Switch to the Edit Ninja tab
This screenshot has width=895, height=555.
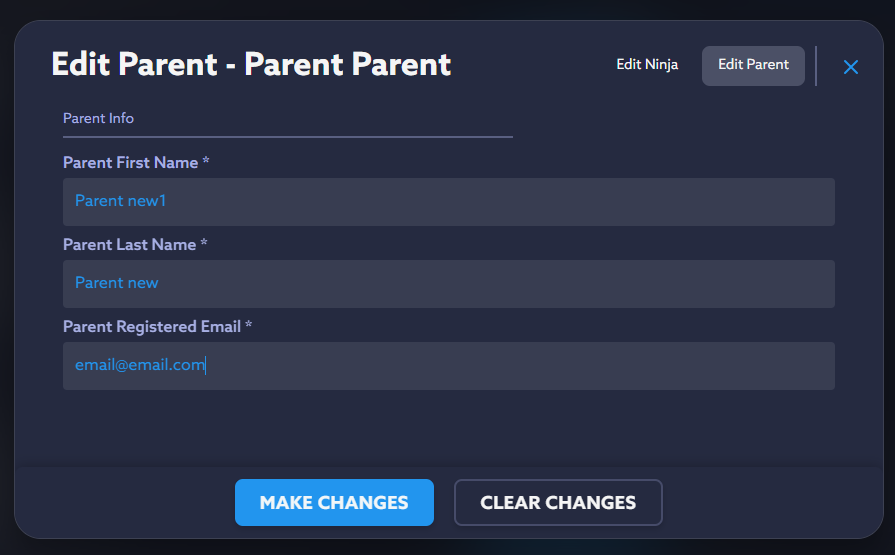pyautogui.click(x=647, y=65)
